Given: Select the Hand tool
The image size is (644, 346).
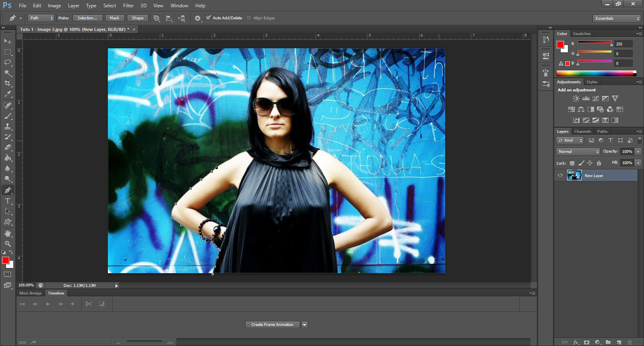Looking at the screenshot, I should point(8,233).
